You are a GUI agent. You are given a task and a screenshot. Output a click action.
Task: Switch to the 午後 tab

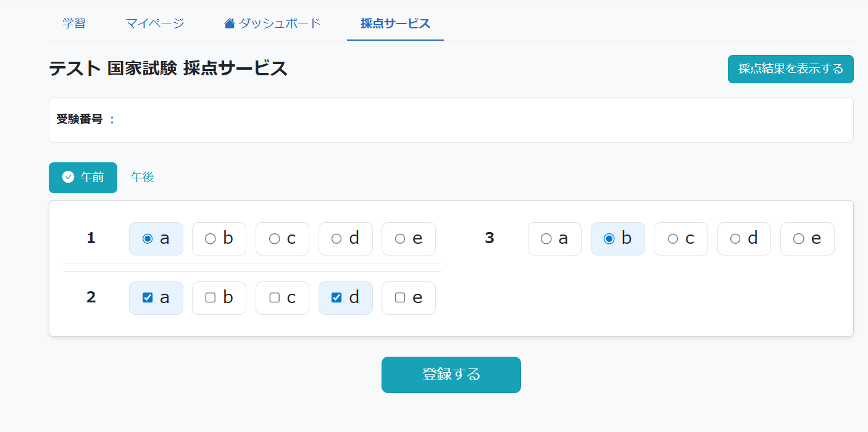tap(143, 178)
